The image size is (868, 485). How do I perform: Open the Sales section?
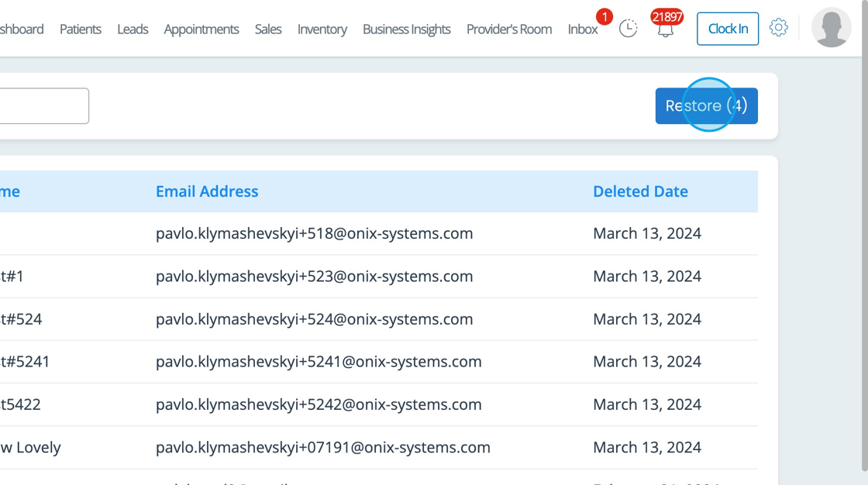pos(268,29)
